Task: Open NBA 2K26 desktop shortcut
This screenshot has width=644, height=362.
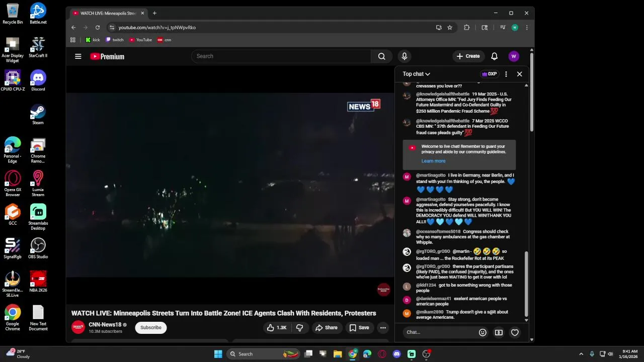Action: click(38, 282)
